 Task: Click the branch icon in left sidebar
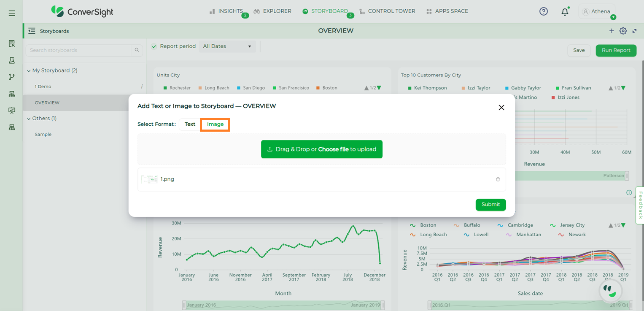(12, 77)
